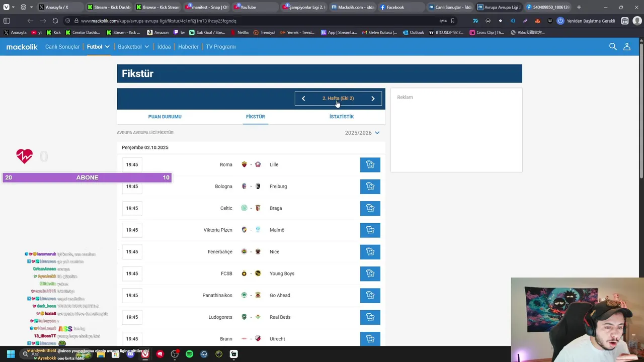
Task: Open OBS Studio from the taskbar
Action: tap(175, 354)
